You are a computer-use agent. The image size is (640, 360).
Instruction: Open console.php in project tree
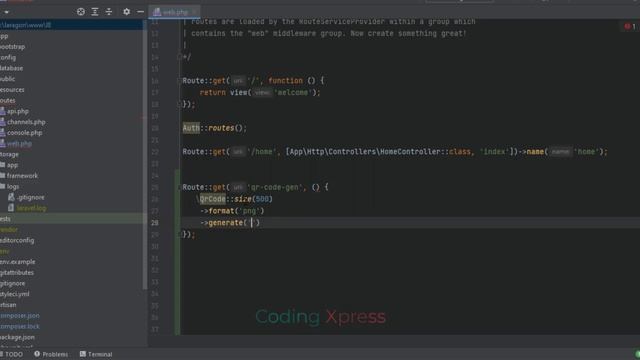pyautogui.click(x=24, y=133)
